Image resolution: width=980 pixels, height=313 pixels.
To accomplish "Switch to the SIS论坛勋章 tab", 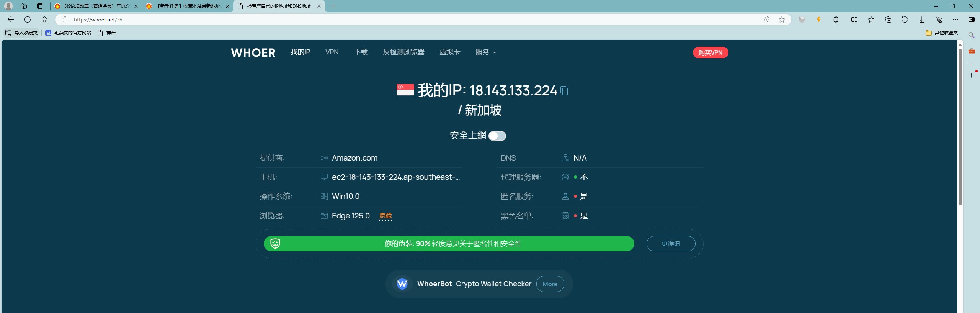I will (96, 6).
